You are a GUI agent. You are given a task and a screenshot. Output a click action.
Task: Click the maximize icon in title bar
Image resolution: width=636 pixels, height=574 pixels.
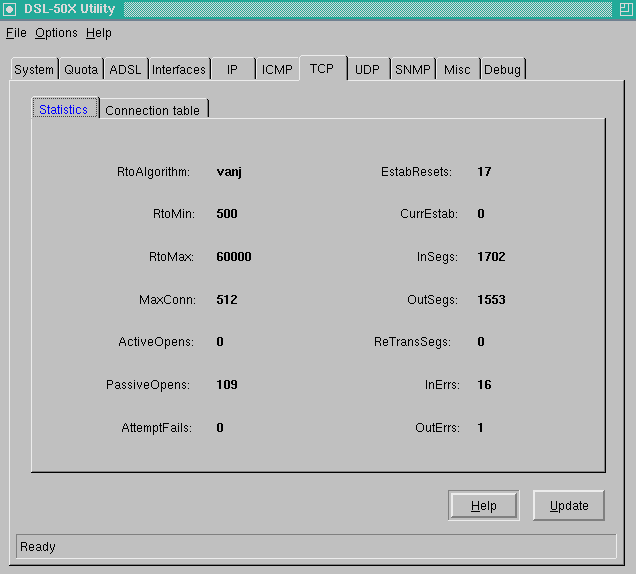[x=626, y=9]
